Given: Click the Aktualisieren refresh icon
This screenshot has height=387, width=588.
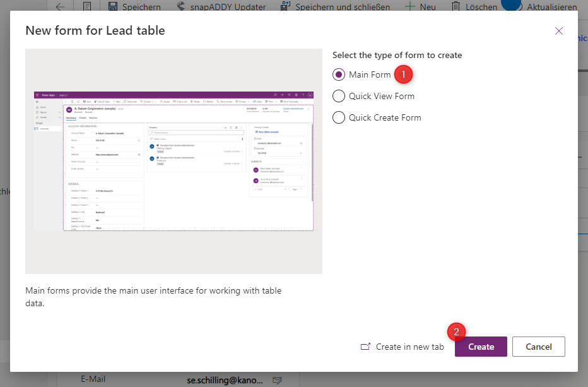Looking at the screenshot, I should click(511, 6).
